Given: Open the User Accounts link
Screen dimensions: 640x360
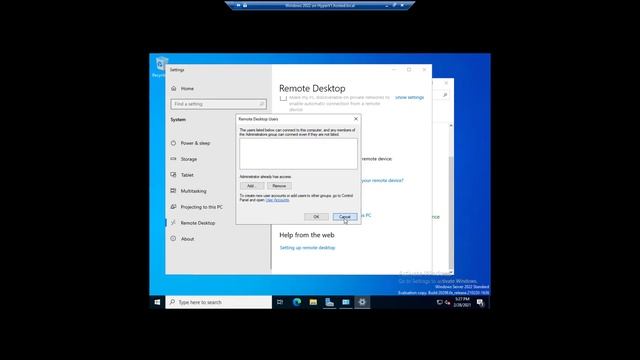Looking at the screenshot, I should point(278,200).
